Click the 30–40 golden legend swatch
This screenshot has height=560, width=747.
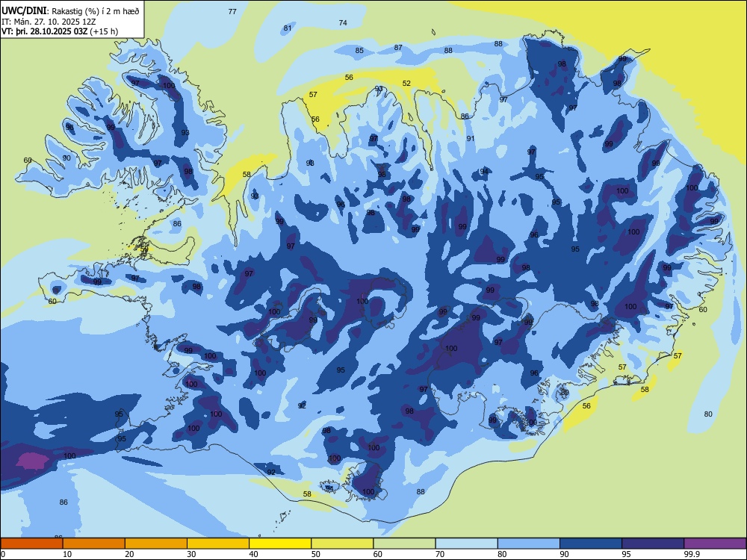point(218,544)
